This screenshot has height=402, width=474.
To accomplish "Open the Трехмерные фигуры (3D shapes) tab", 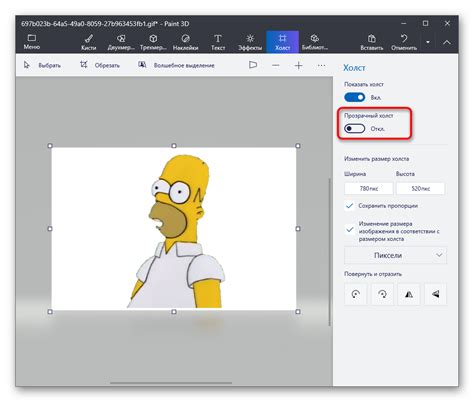I will click(153, 42).
